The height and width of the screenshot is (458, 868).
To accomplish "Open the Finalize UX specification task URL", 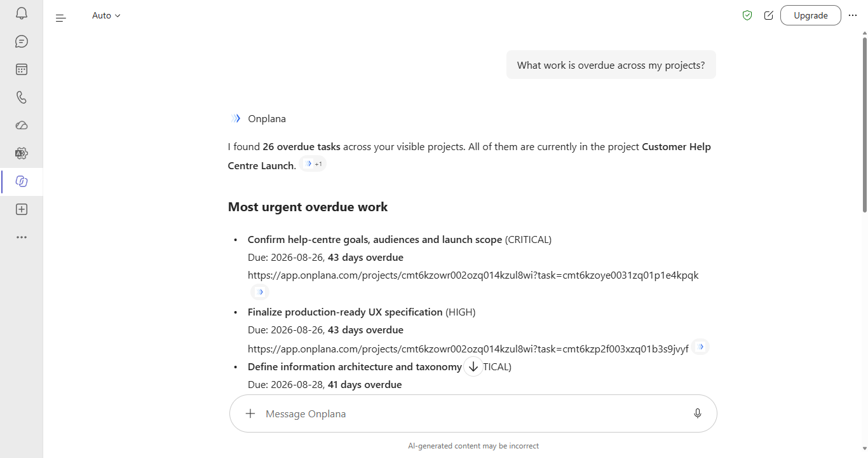I will [x=468, y=349].
